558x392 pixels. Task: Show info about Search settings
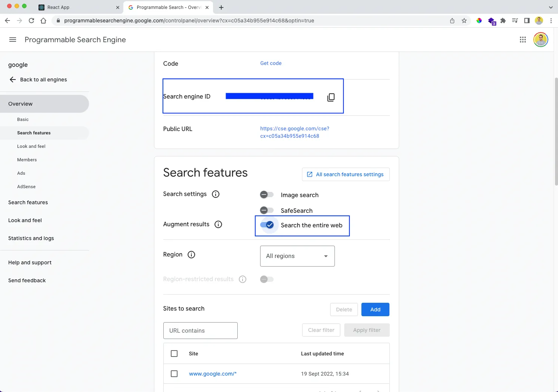coord(216,194)
